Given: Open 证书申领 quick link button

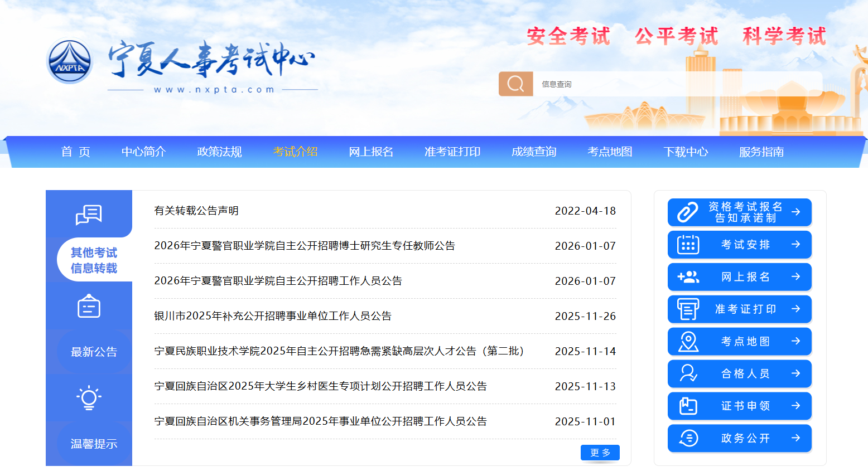Looking at the screenshot, I should [739, 406].
